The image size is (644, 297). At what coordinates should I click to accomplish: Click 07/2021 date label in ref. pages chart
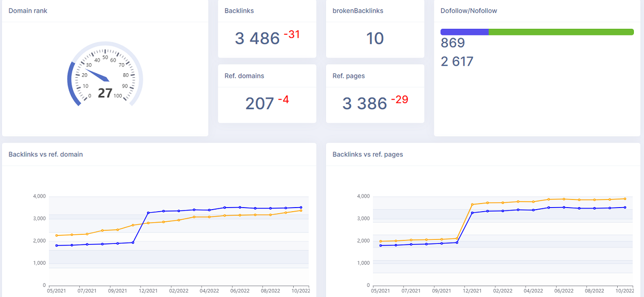[411, 291]
